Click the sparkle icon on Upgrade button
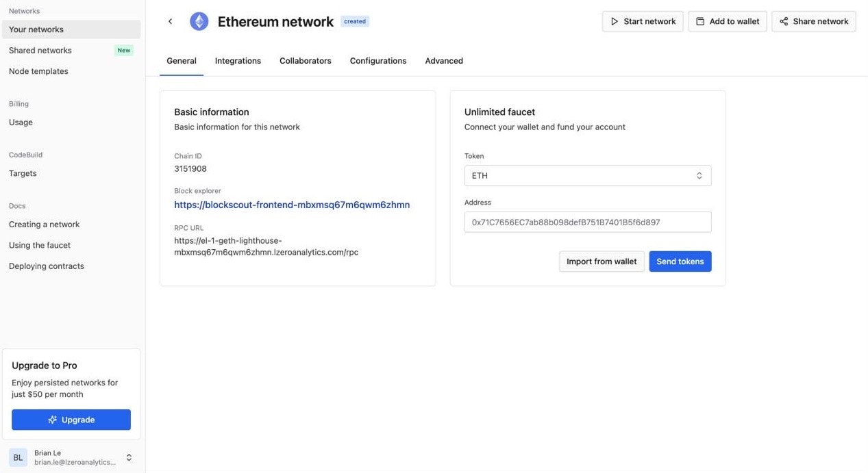The height and width of the screenshot is (473, 868). [53, 420]
